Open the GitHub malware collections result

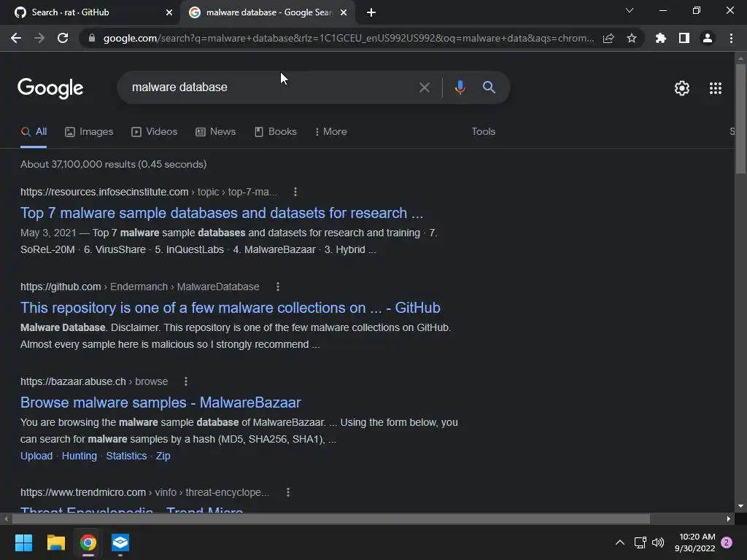coord(230,308)
